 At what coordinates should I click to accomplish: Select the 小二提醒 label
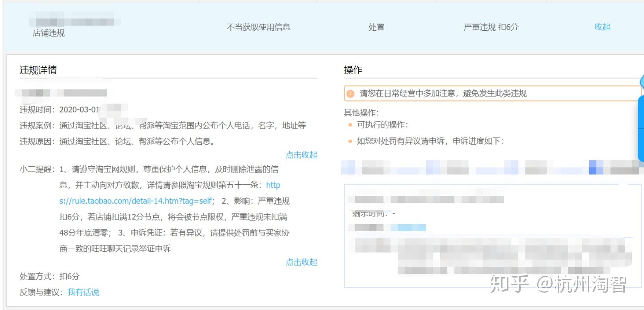[x=37, y=169]
